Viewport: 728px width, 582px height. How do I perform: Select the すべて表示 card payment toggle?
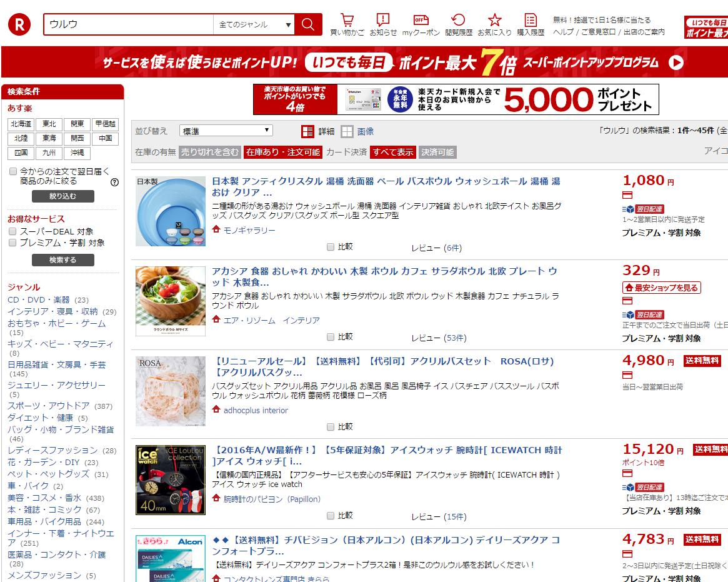[393, 152]
